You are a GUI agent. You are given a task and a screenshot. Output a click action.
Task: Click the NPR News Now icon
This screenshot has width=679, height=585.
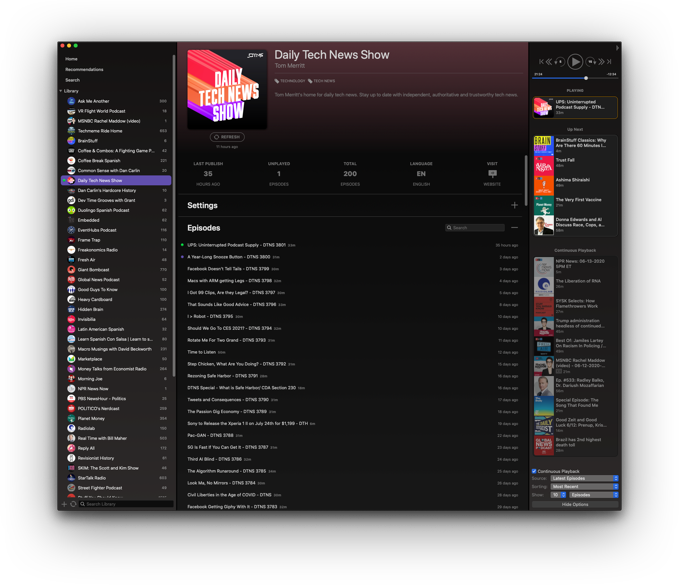coord(71,389)
